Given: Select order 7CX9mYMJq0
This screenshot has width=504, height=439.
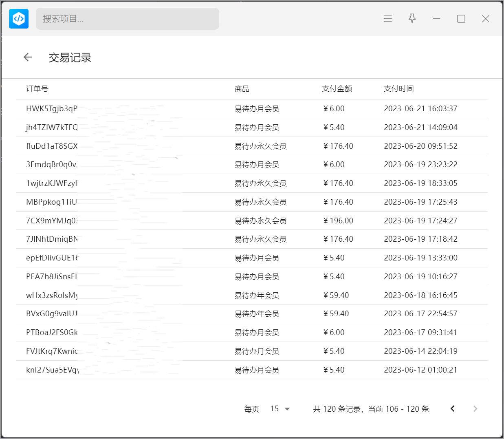Looking at the screenshot, I should click(x=52, y=221).
